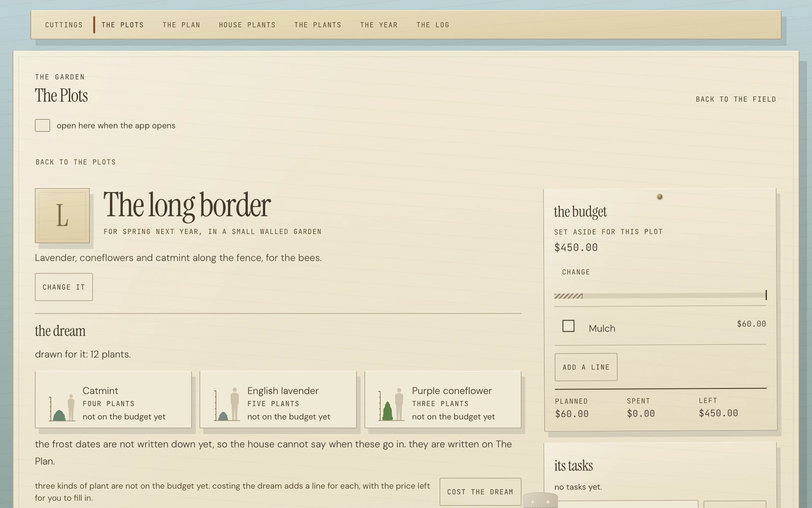Follow the Back to the Field link
Screen dimensions: 812x508
736,99
